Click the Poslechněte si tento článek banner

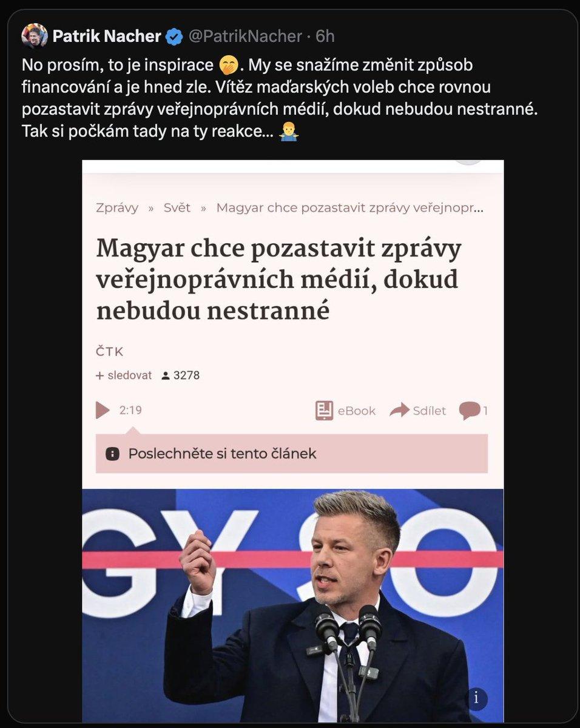coord(292,454)
